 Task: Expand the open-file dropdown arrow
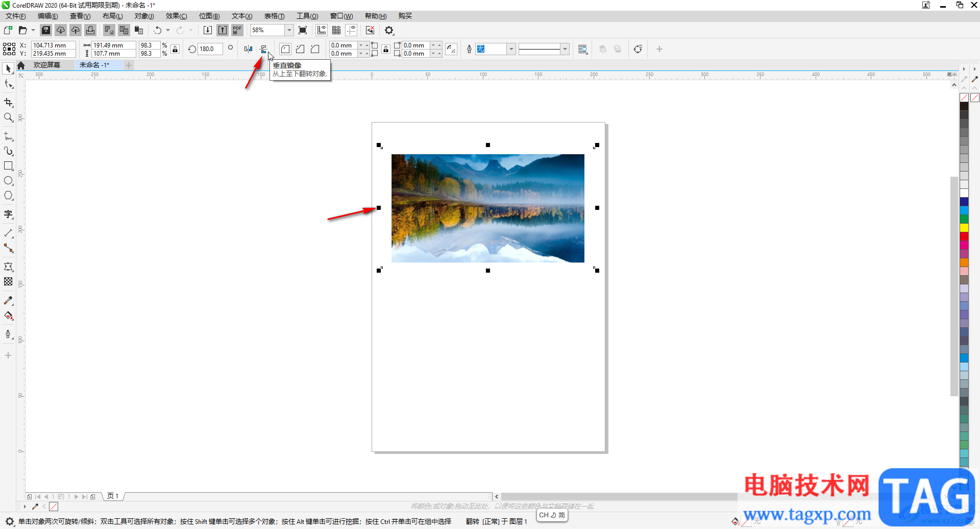coord(33,30)
